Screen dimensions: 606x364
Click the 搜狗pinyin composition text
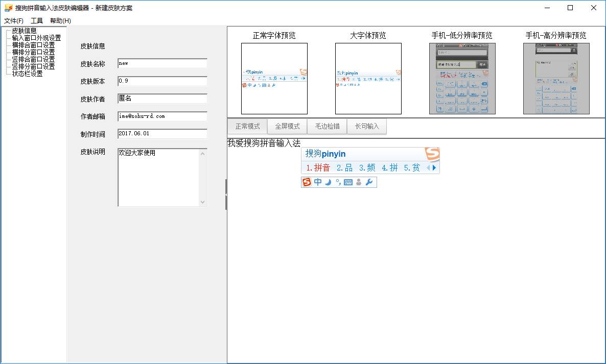coord(325,154)
